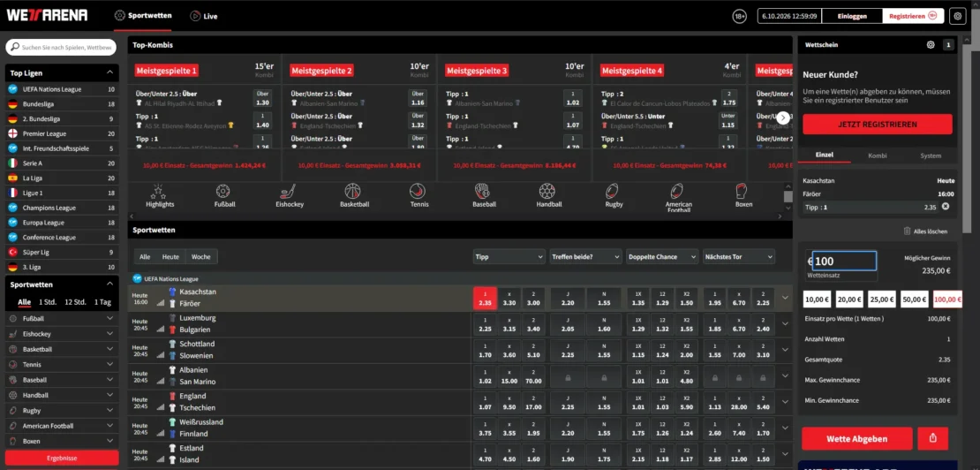Set stake with 50,00 € quick button

(x=915, y=299)
